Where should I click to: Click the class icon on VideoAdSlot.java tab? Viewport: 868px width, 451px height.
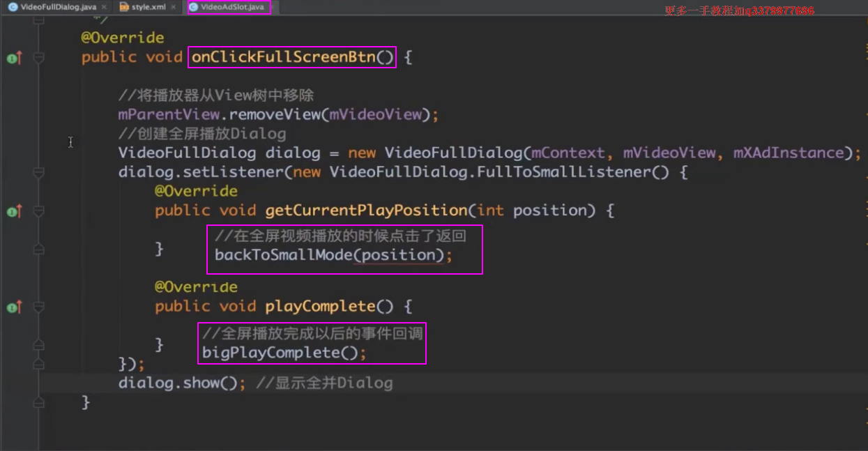point(193,7)
